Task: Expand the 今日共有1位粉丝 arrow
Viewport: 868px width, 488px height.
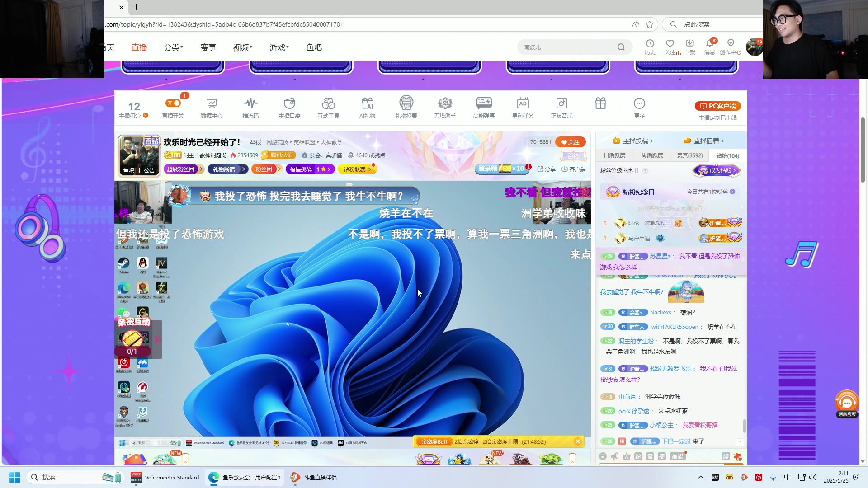Action: [x=732, y=192]
